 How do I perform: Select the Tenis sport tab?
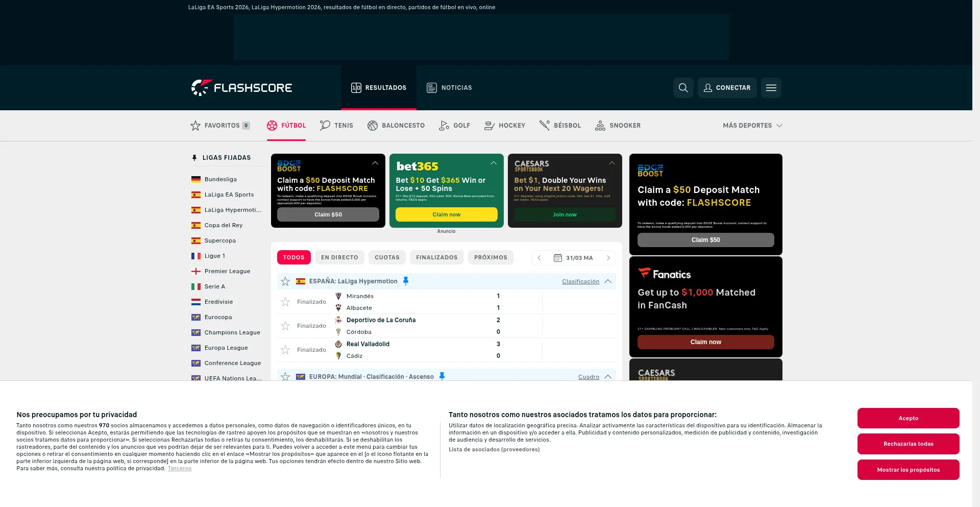336,126
